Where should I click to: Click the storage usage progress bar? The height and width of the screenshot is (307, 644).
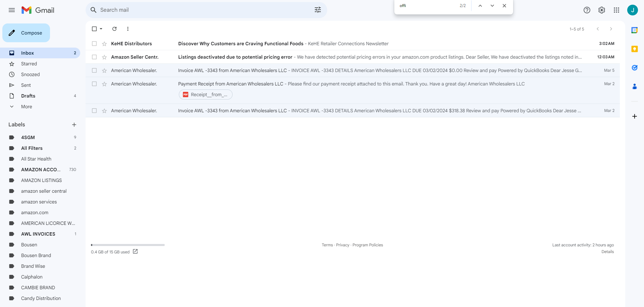click(128, 245)
